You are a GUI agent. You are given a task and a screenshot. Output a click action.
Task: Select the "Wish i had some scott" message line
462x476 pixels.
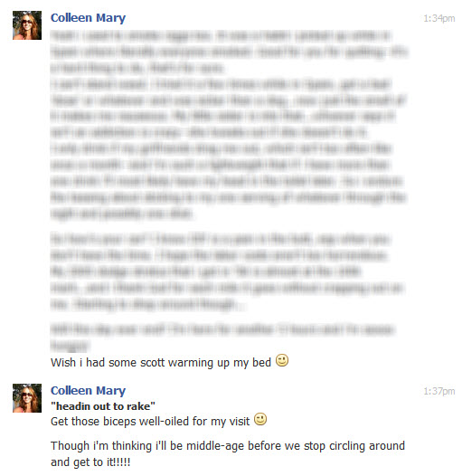[161, 363]
